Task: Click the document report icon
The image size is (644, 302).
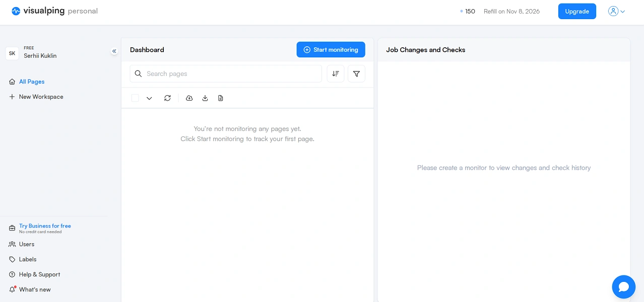Action: click(x=221, y=98)
